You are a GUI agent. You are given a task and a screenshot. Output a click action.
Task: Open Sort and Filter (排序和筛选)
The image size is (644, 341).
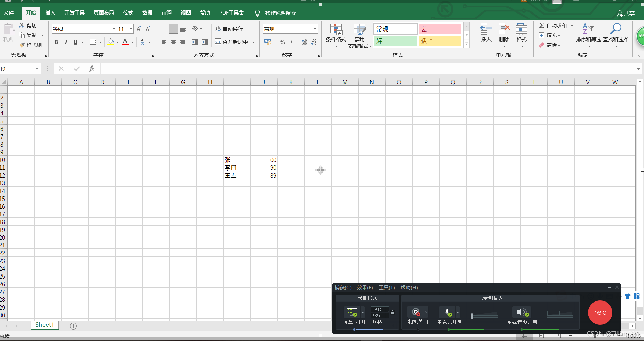click(588, 35)
